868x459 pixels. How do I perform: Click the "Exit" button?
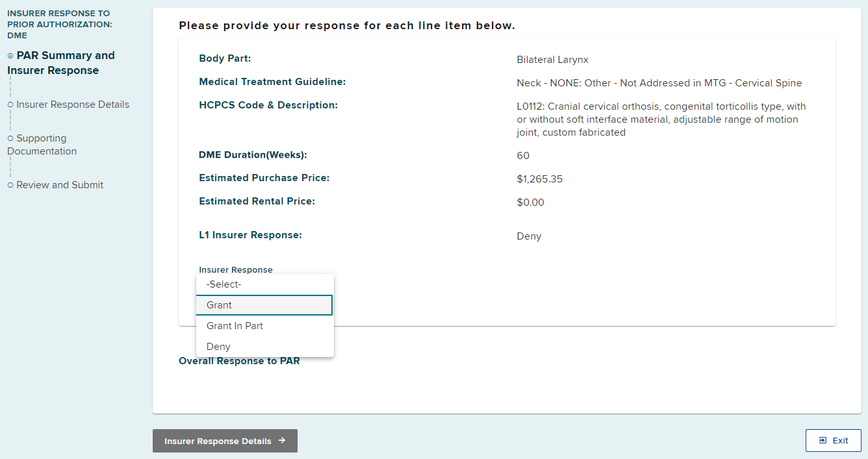[834, 440]
